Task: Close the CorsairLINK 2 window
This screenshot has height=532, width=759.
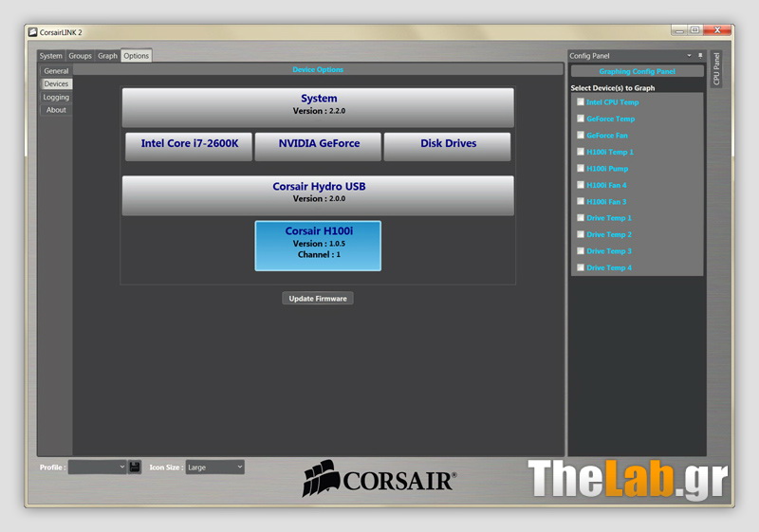Action: coord(717,30)
